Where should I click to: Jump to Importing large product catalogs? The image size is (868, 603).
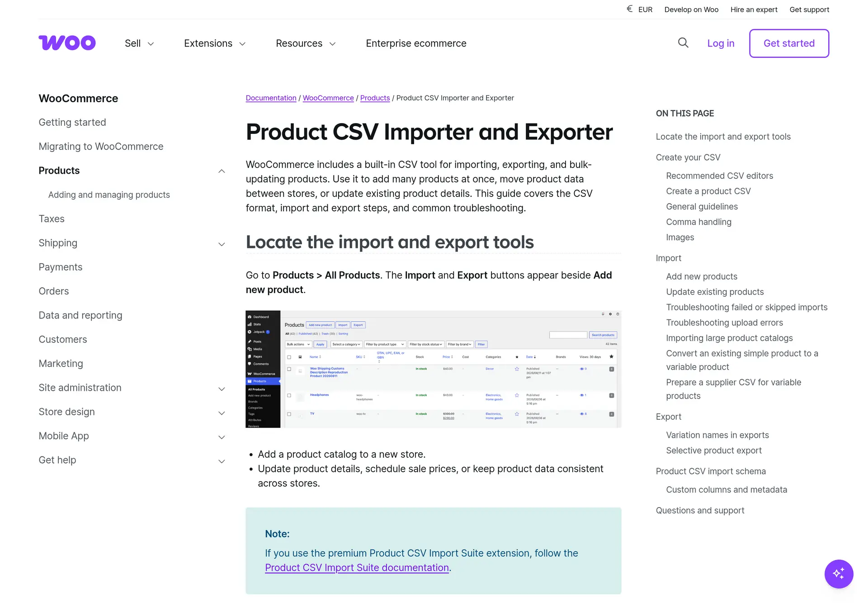pos(729,338)
